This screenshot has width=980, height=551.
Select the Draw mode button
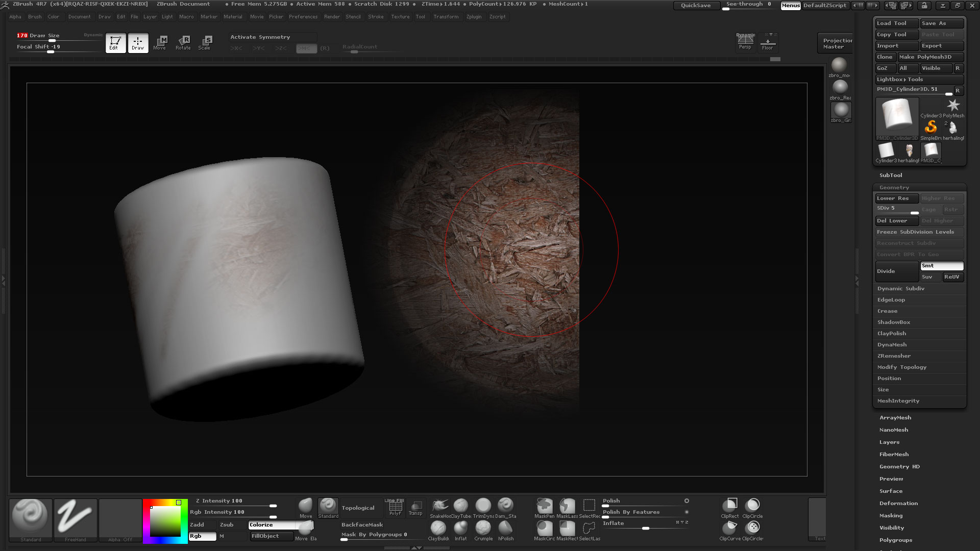coord(138,43)
